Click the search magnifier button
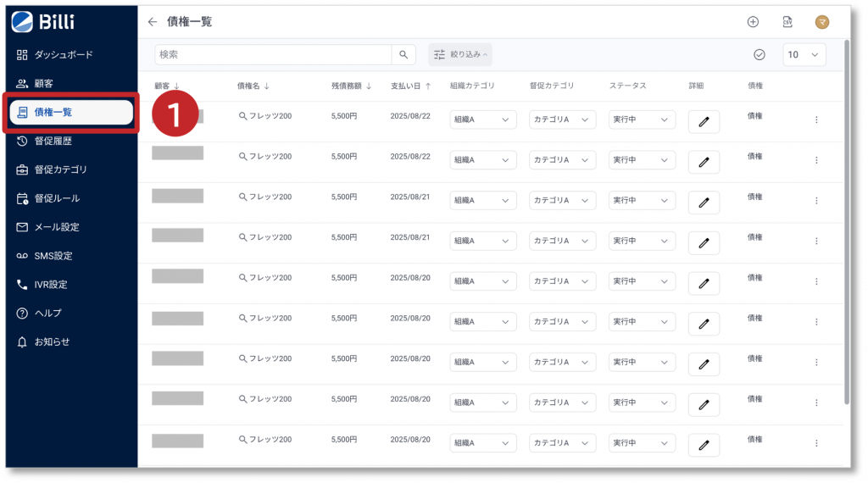The image size is (868, 483). point(403,54)
